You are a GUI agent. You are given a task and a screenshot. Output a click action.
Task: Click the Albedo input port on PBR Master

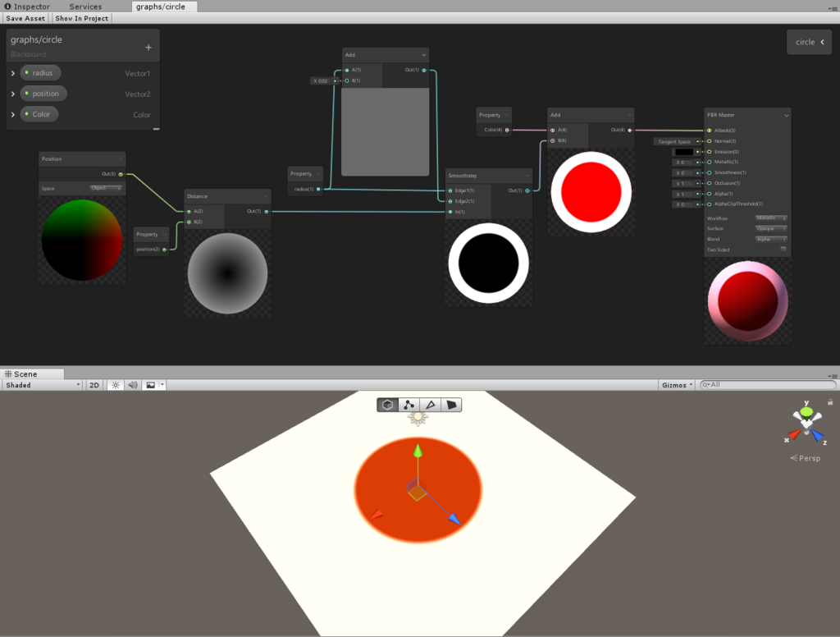[710, 131]
